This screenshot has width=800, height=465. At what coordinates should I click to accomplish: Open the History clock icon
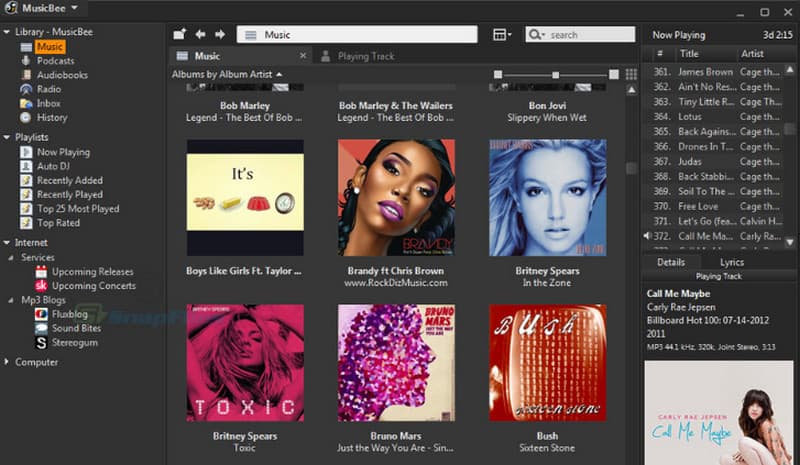(26, 117)
